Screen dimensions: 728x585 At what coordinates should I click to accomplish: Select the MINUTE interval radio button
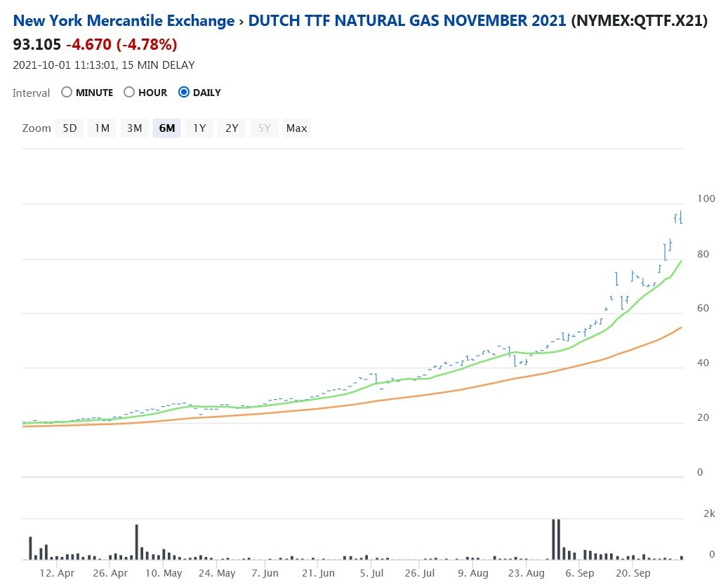click(x=67, y=93)
